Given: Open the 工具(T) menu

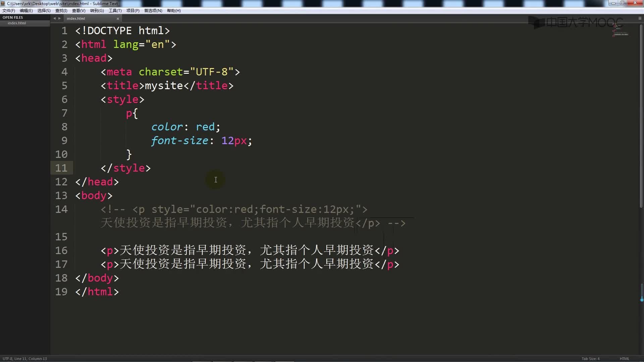Looking at the screenshot, I should point(115,11).
